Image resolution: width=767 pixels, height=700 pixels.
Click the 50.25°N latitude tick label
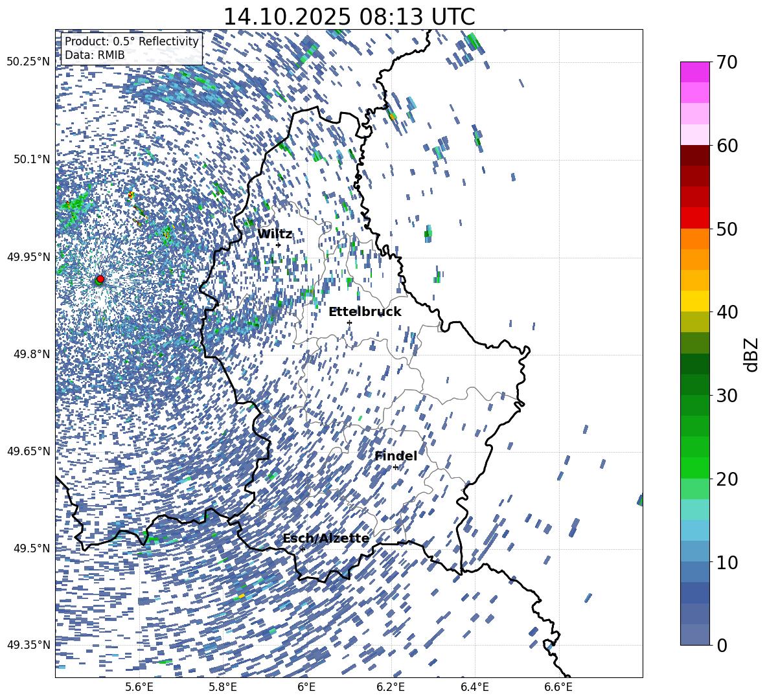(x=28, y=62)
